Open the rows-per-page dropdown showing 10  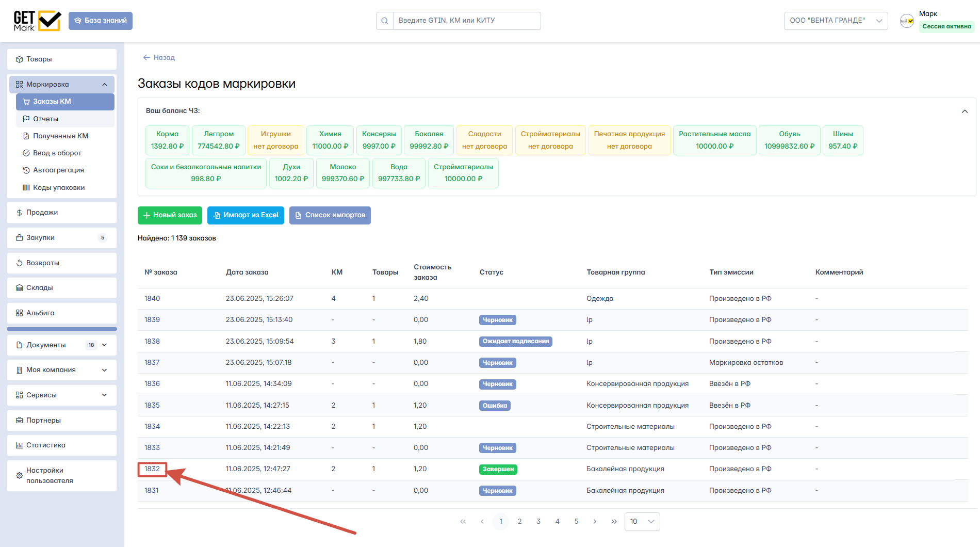click(642, 521)
